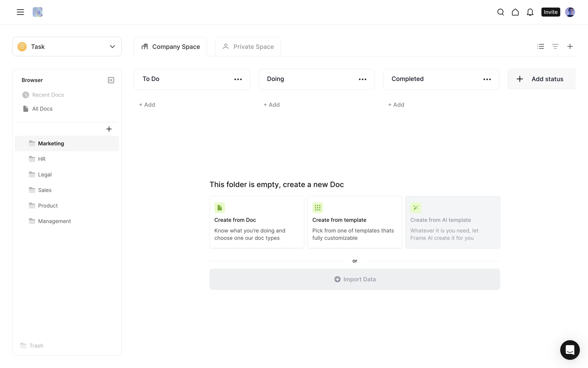Click the search magnifier icon

[500, 12]
